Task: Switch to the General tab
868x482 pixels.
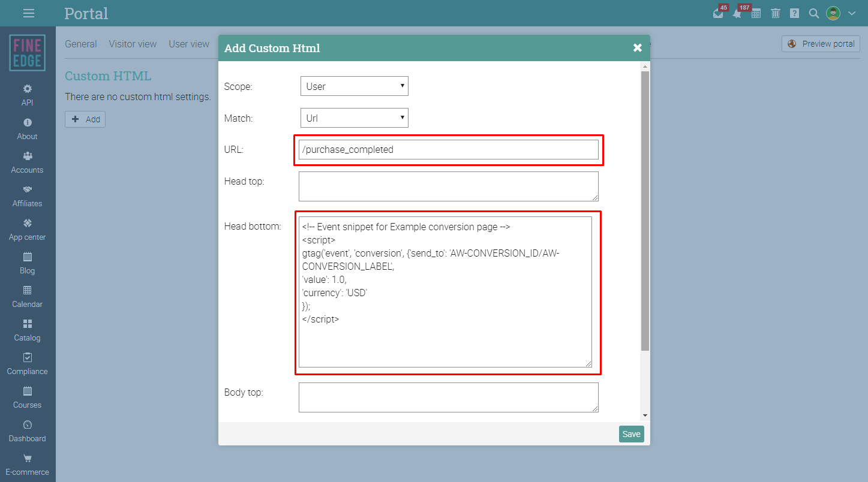Action: (x=81, y=44)
